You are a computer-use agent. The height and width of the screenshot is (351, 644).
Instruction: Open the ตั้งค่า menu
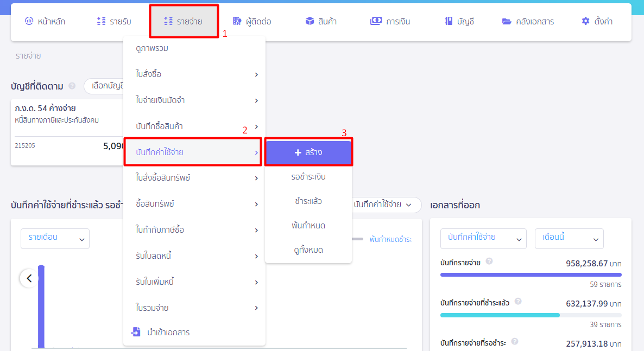tap(597, 21)
